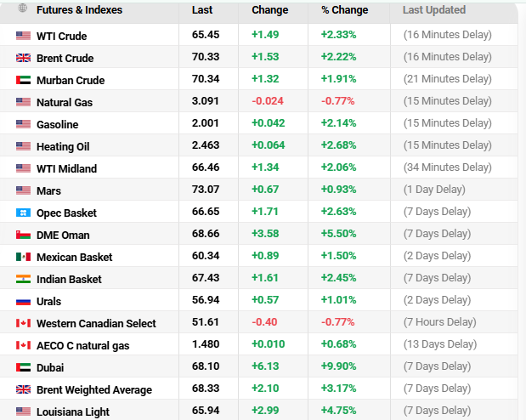
Task: Click the UAE flag next to Murban Crude
Action: (23, 80)
